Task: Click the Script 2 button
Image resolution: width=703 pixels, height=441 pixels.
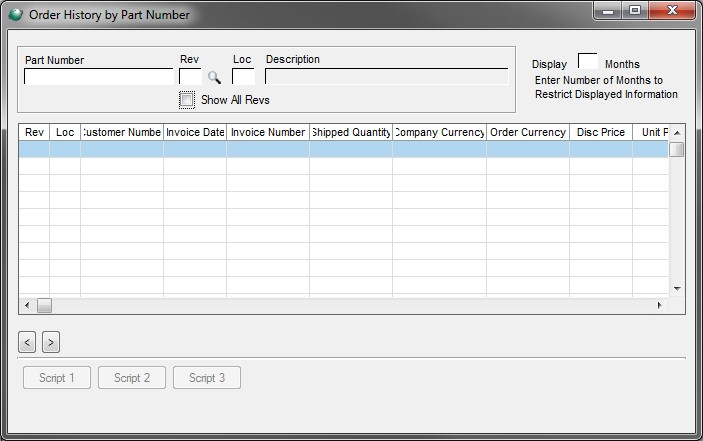Action: [132, 378]
